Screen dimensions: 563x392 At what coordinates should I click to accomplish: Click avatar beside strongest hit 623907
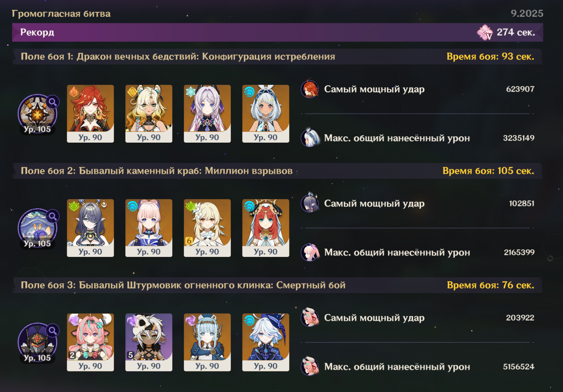310,89
